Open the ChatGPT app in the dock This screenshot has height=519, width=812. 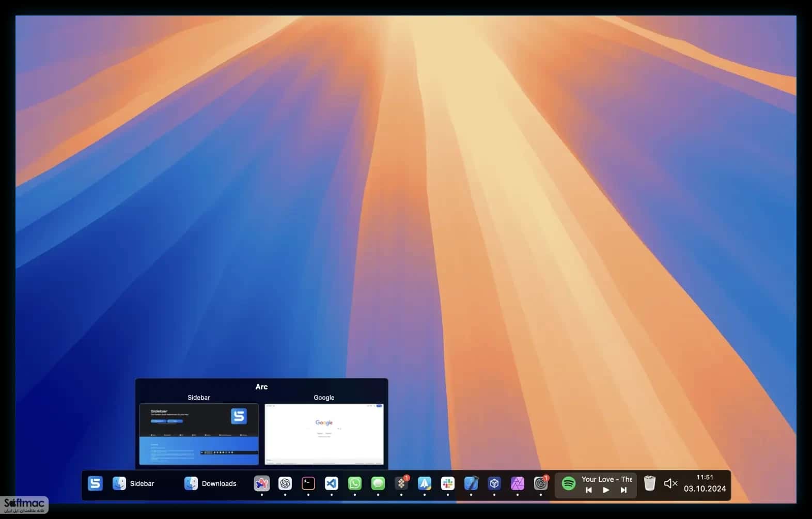pyautogui.click(x=285, y=483)
